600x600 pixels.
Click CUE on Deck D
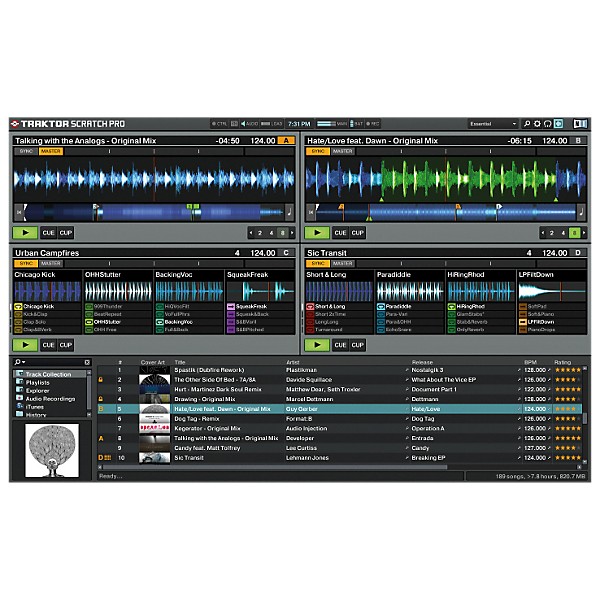[340, 345]
